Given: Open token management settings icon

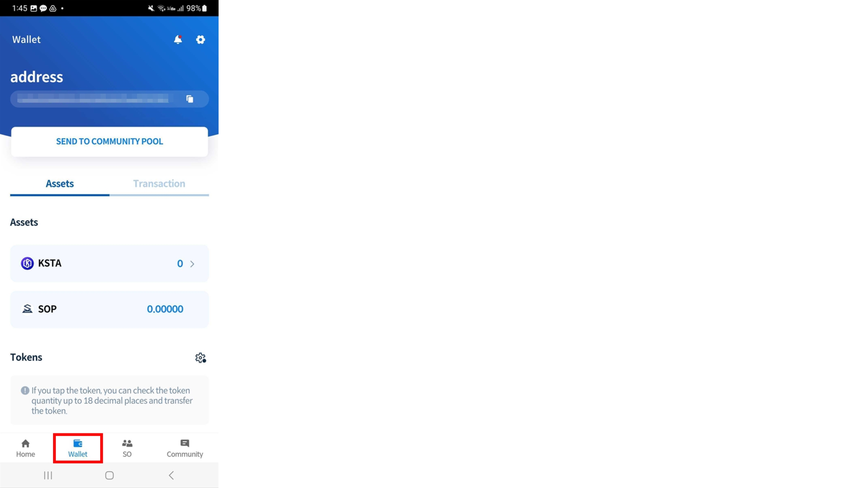Looking at the screenshot, I should (200, 358).
